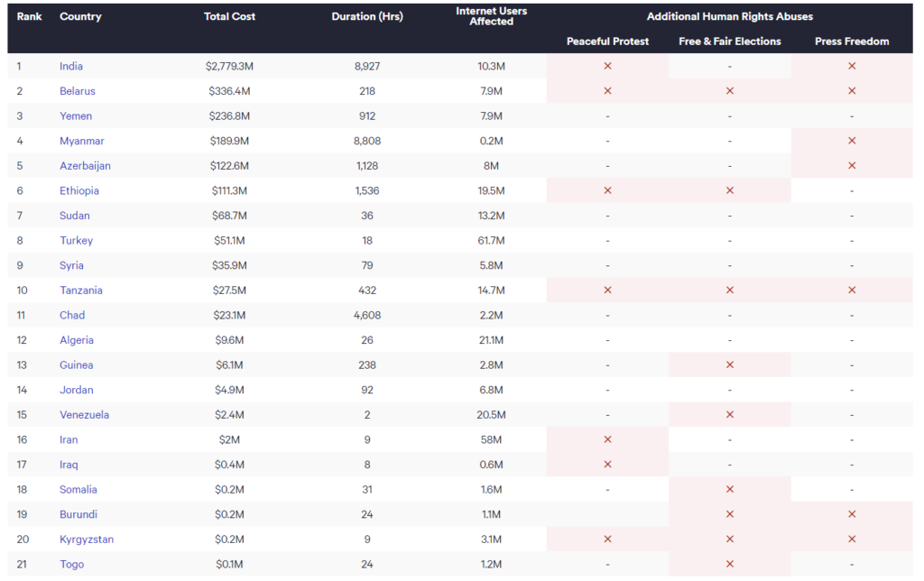This screenshot has width=924, height=581.
Task: Click Kyrgyzstan's Press Freedom X mark
Action: 852,539
